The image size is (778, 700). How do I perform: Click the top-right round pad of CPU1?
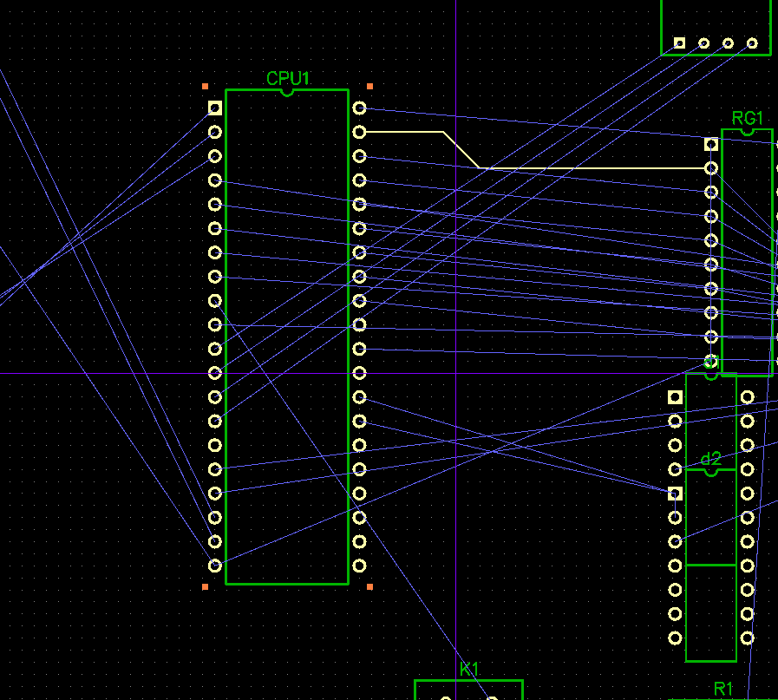359,108
